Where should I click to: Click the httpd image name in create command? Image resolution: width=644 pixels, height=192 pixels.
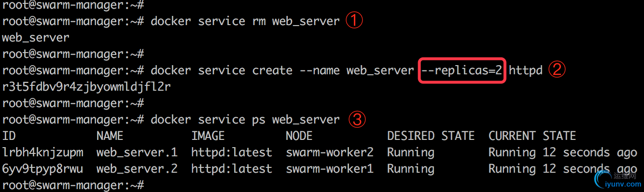(x=526, y=70)
